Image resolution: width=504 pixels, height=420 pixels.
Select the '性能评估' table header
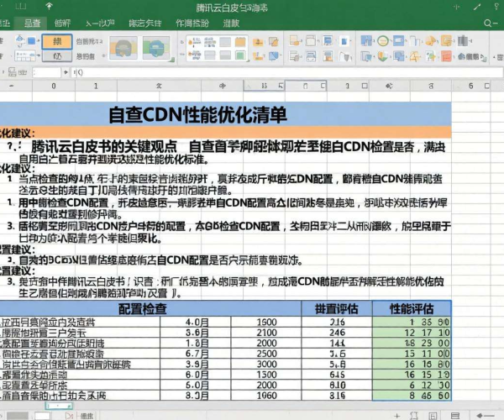412,308
